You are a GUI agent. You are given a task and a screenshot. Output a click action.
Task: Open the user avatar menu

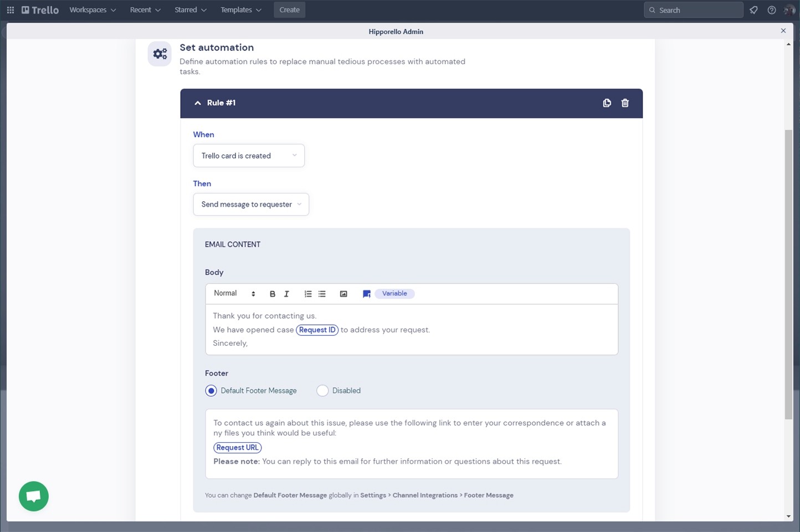789,10
